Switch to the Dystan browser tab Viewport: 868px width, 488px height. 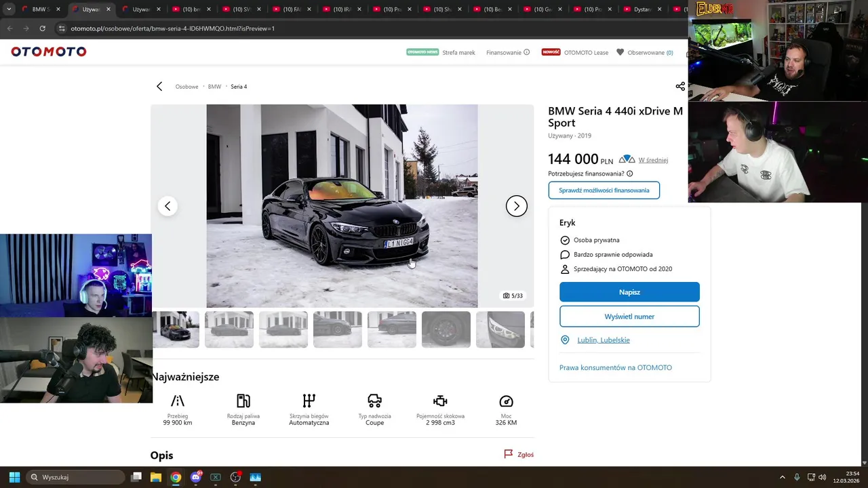coord(643,9)
